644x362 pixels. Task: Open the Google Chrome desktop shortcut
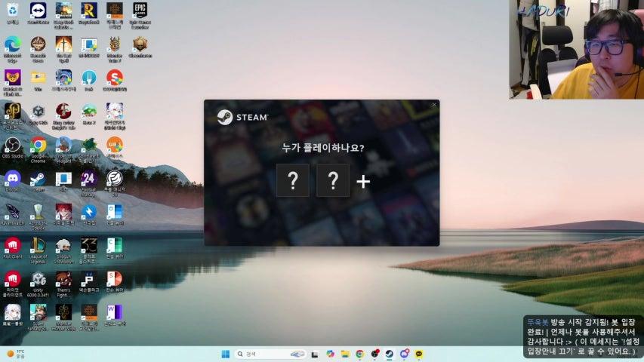pyautogui.click(x=39, y=150)
